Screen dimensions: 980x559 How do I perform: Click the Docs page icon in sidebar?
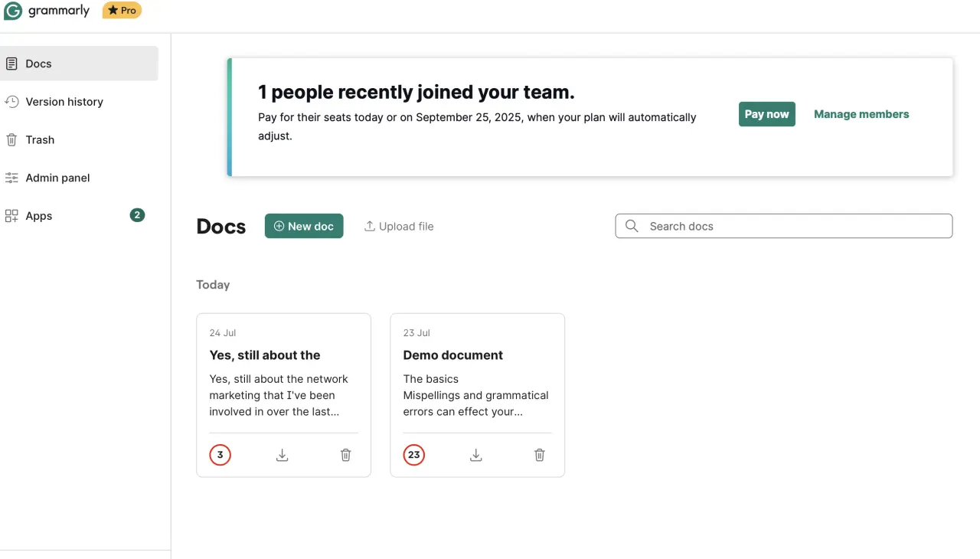(x=11, y=64)
